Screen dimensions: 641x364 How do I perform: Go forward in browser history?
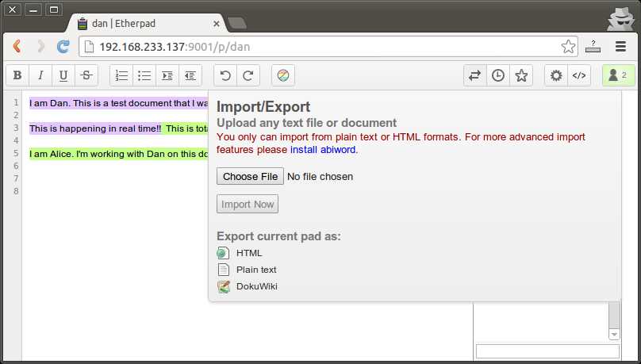click(40, 46)
